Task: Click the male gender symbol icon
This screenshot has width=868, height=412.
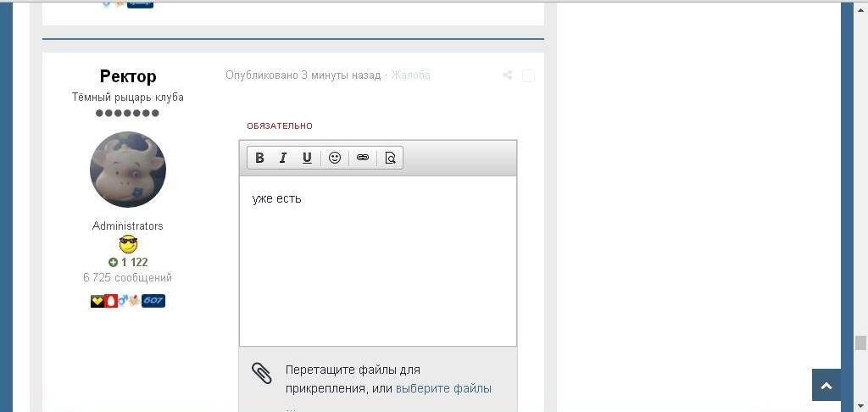Action: pos(123,301)
